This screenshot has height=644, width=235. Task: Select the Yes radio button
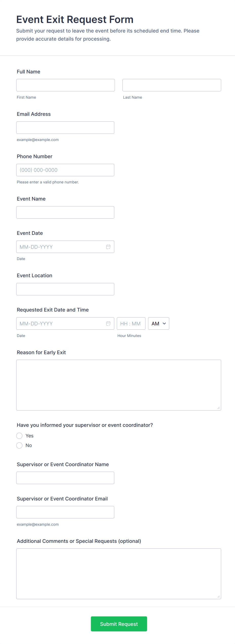[19, 436]
